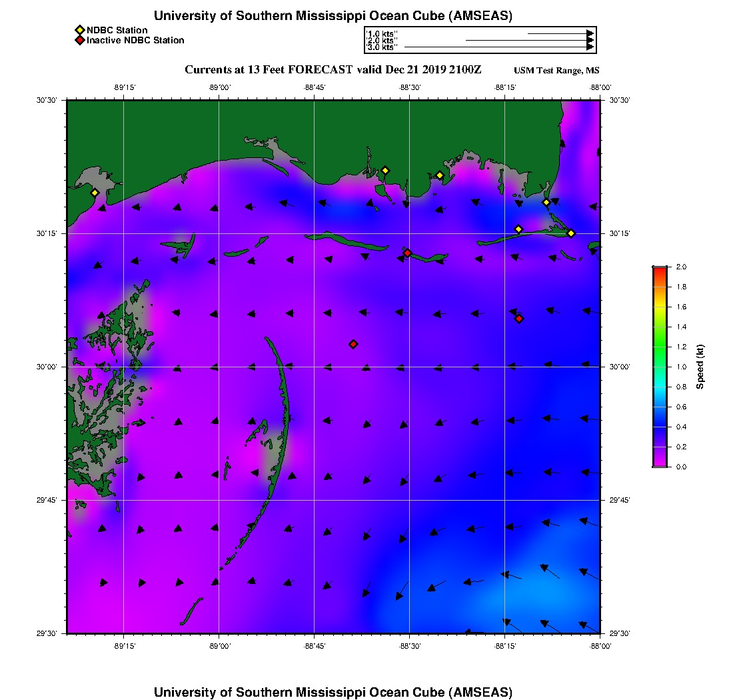Click the top Ocean Cube (AMSEAS) heading
The height and width of the screenshot is (700, 733).
coord(333,16)
